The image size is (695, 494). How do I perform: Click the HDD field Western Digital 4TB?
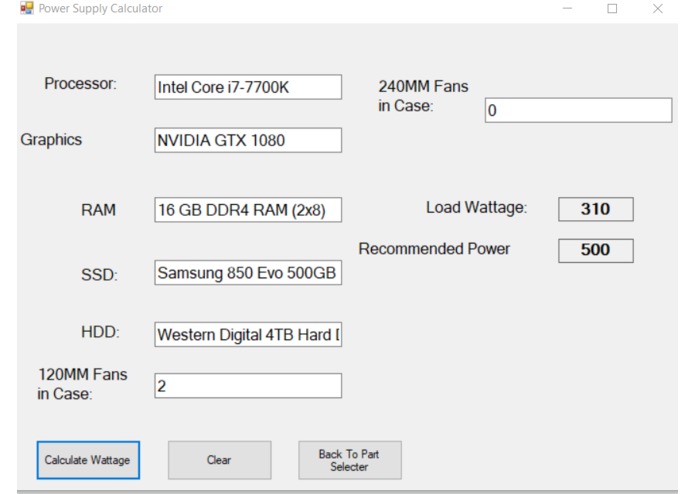click(x=248, y=334)
